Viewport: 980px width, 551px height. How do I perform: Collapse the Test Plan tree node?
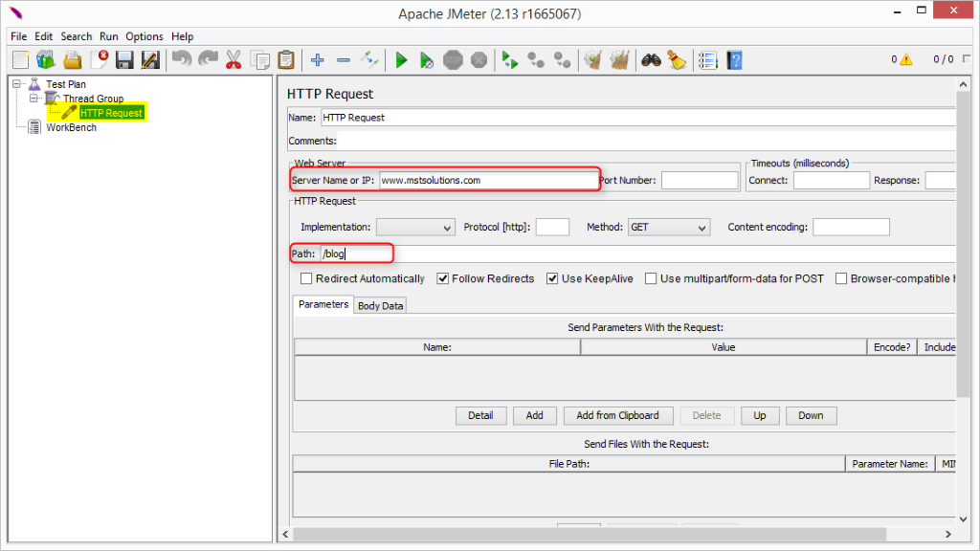tap(17, 84)
